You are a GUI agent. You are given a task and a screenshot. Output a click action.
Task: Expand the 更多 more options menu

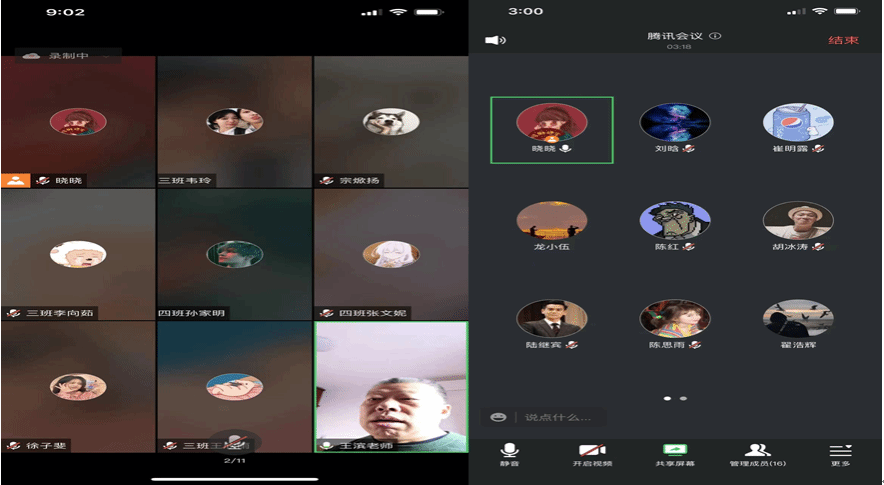coord(840,451)
